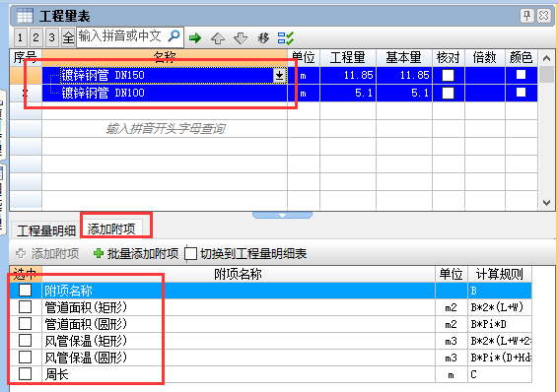Click the checklist icon with green checkmarks

coord(285,38)
